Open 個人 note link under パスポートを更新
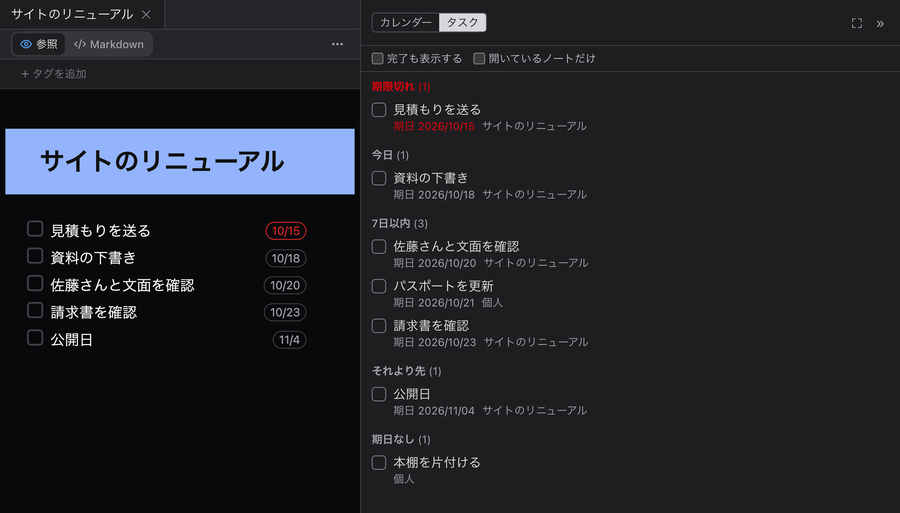 tap(492, 302)
